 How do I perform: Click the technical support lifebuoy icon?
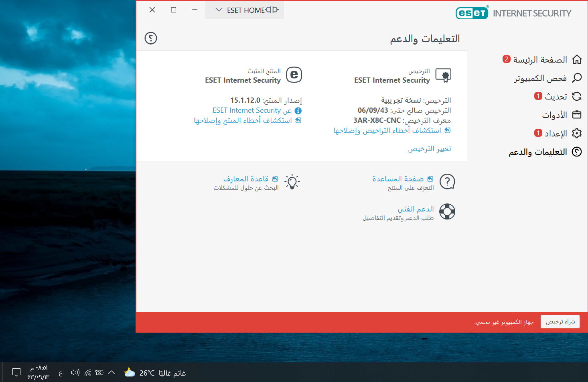tap(447, 211)
